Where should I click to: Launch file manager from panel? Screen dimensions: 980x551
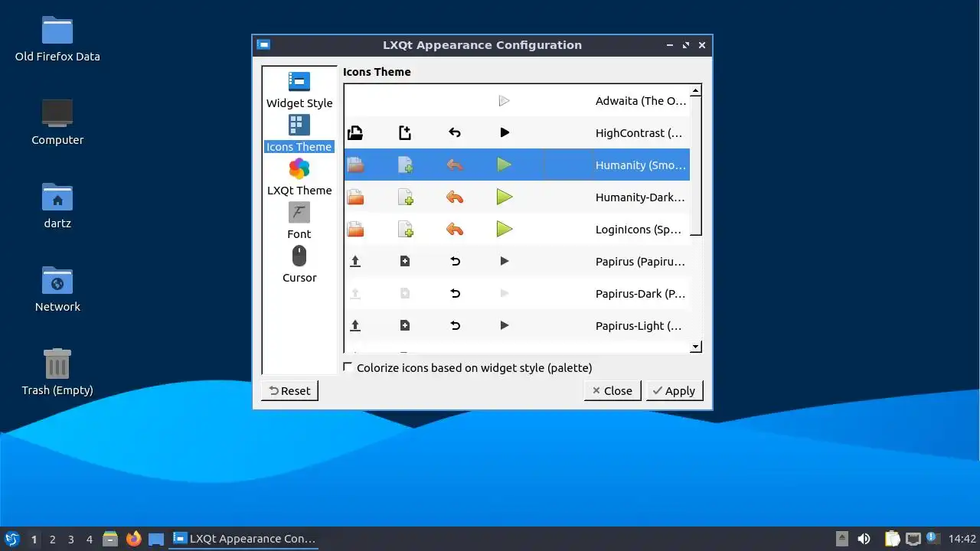[110, 539]
